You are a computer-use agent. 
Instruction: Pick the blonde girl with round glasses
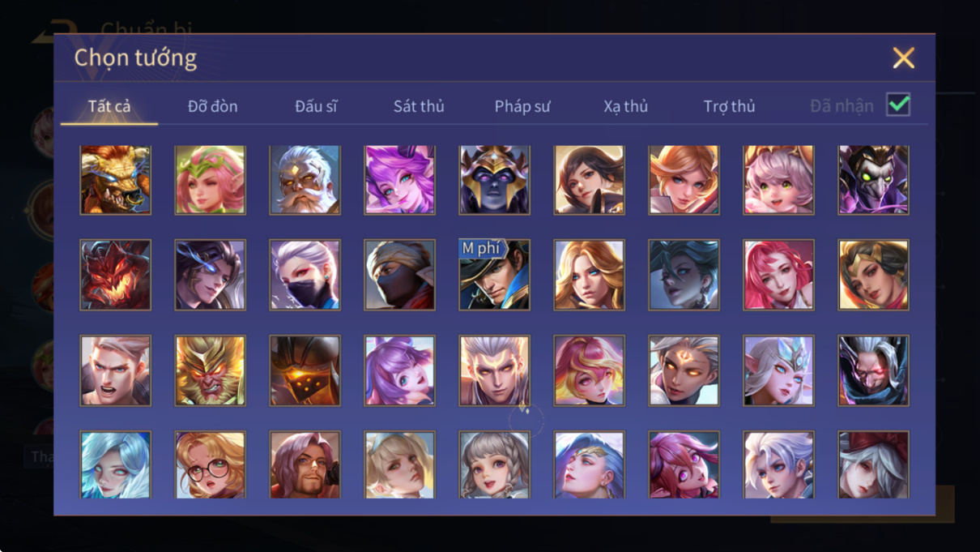coord(210,464)
